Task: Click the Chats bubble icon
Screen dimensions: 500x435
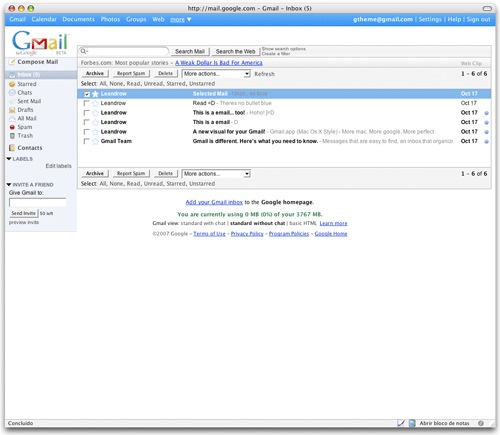Action: pos(12,93)
